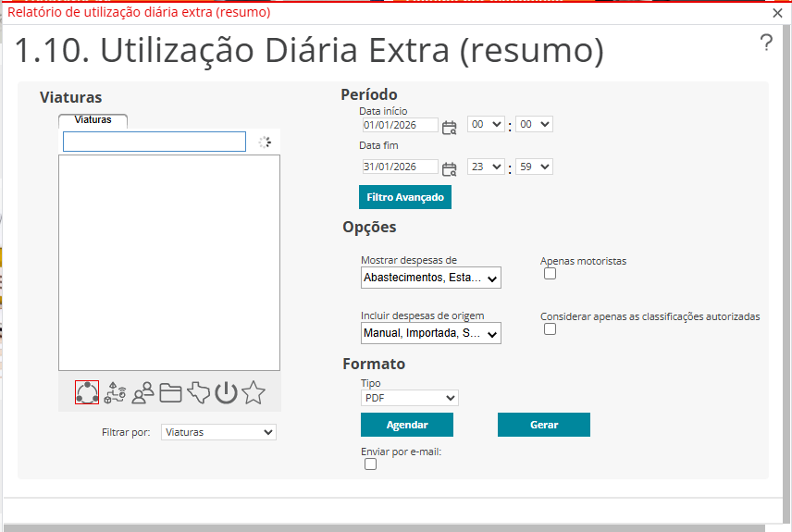Click the folder icon under vehicle list

point(170,393)
